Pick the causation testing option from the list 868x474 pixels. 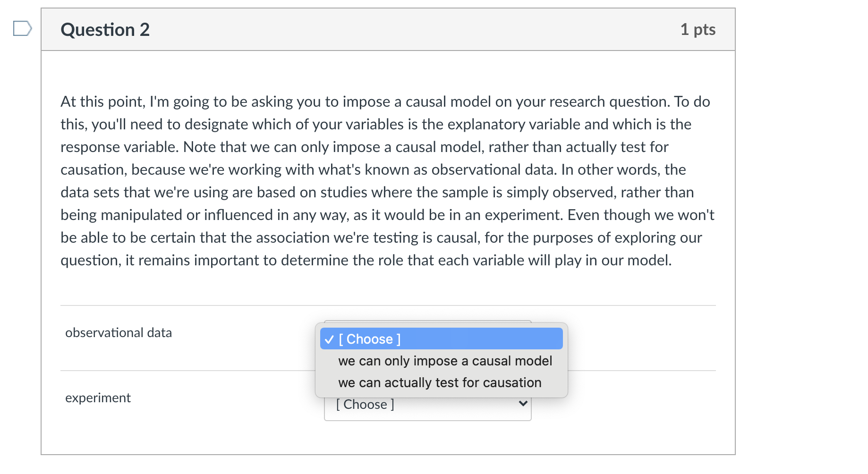coord(440,382)
